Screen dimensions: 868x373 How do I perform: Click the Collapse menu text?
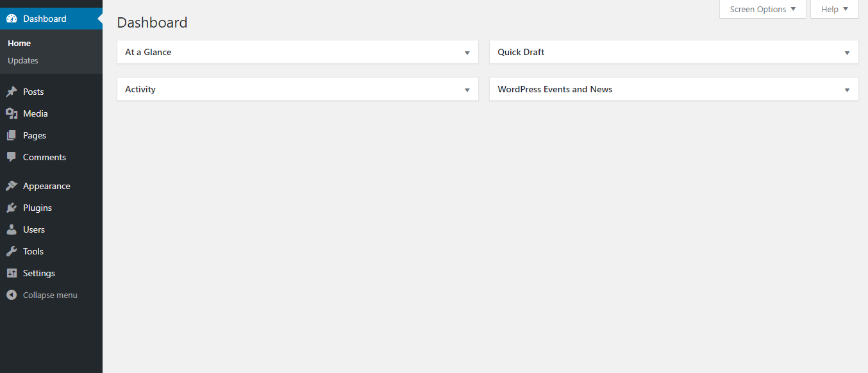click(x=50, y=295)
